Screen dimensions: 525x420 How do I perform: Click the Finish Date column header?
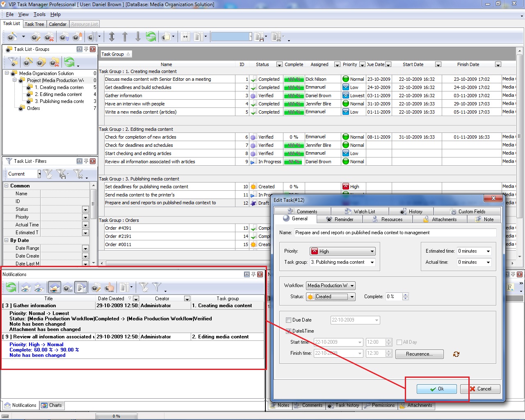(468, 64)
